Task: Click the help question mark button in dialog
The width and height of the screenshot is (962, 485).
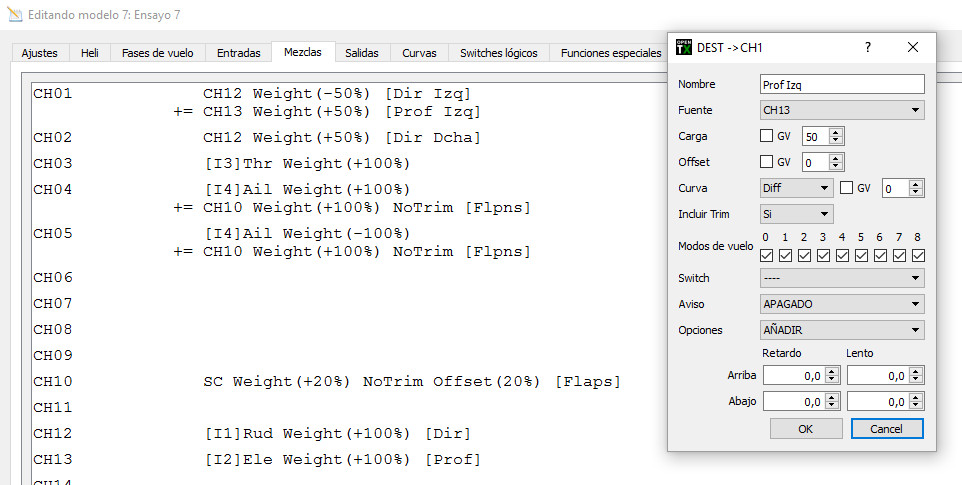Action: [867, 47]
